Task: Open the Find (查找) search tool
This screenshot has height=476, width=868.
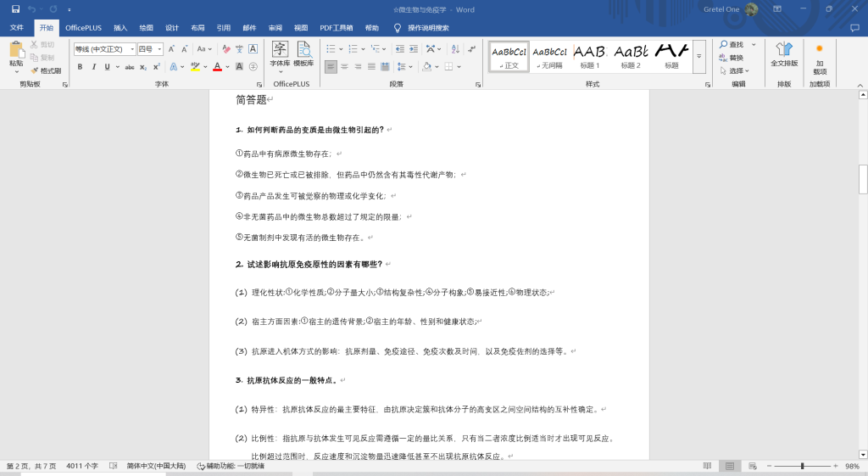Action: (732, 44)
